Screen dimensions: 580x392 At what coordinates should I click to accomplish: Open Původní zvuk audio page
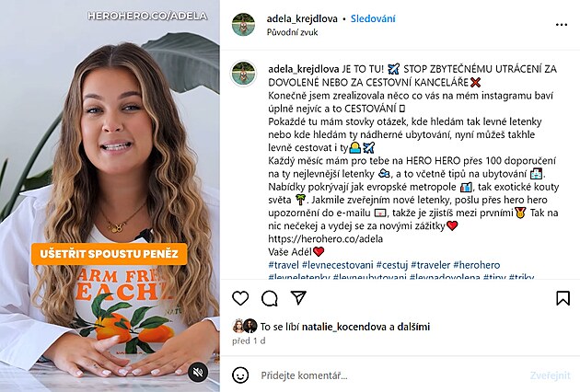click(292, 32)
